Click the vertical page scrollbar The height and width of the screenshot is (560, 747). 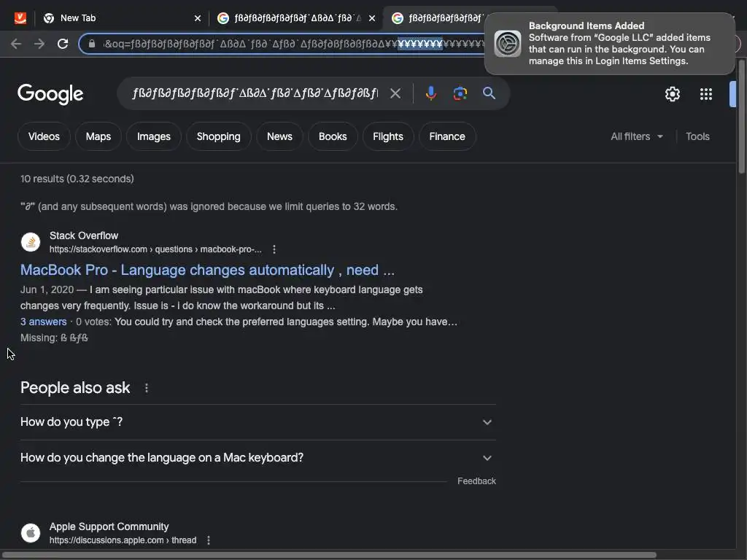tap(741, 117)
